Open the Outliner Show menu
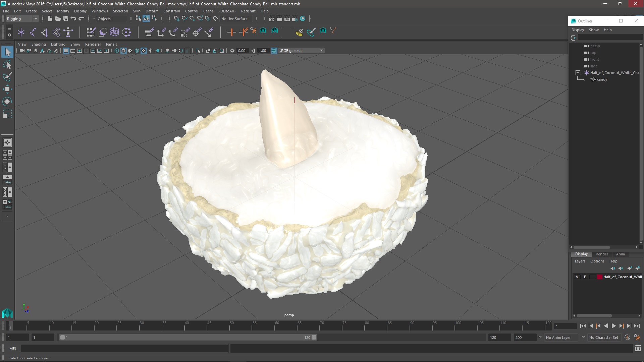Screen dimensions: 644x362 pos(594,30)
